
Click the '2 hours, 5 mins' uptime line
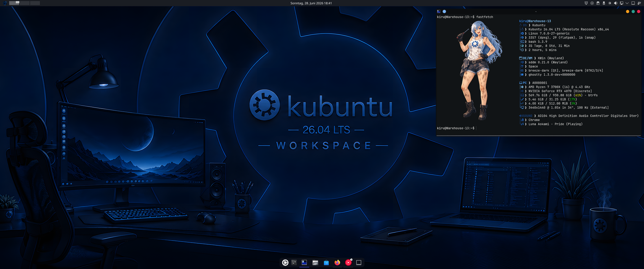point(542,50)
